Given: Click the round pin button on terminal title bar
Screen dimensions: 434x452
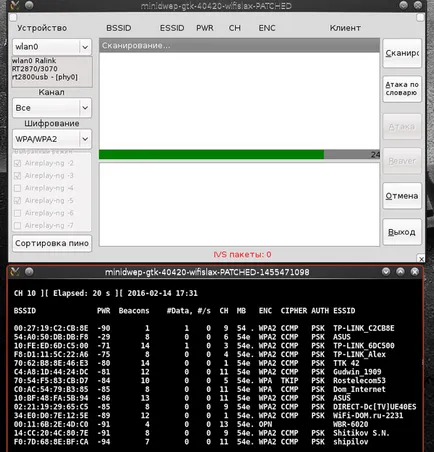Looking at the screenshot, I should [x=29, y=272].
